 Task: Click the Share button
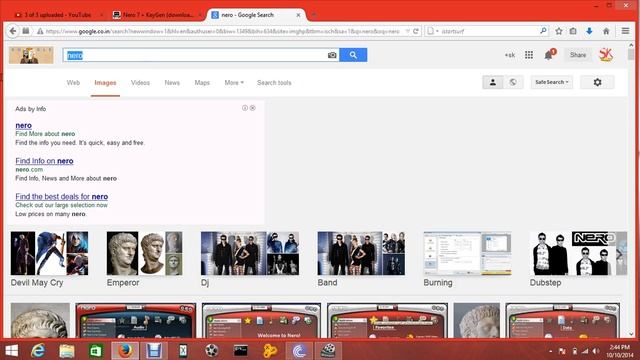tap(578, 55)
